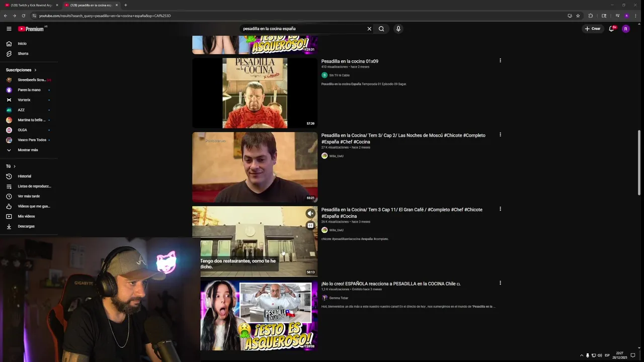644x362 pixels.
Task: Open Listas de reproducción
Action: coord(29,187)
